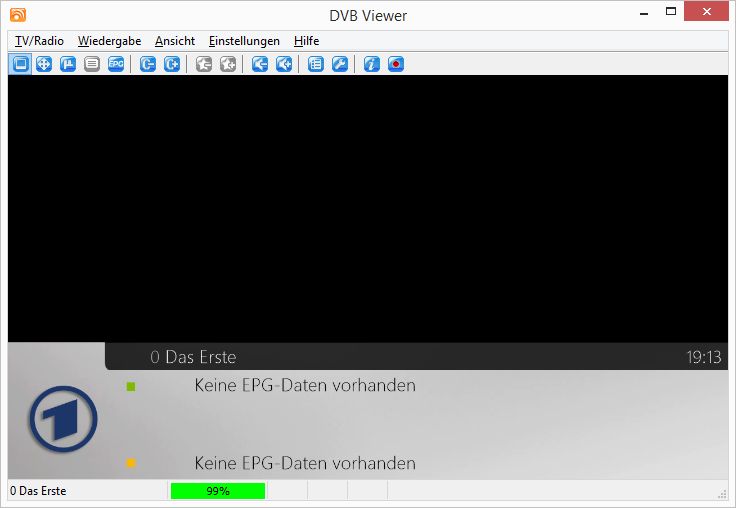Switch to next channel (C+ icon)

[172, 64]
